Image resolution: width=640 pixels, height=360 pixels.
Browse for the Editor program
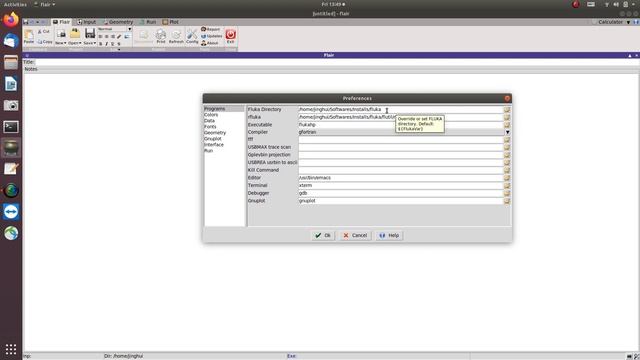click(507, 178)
